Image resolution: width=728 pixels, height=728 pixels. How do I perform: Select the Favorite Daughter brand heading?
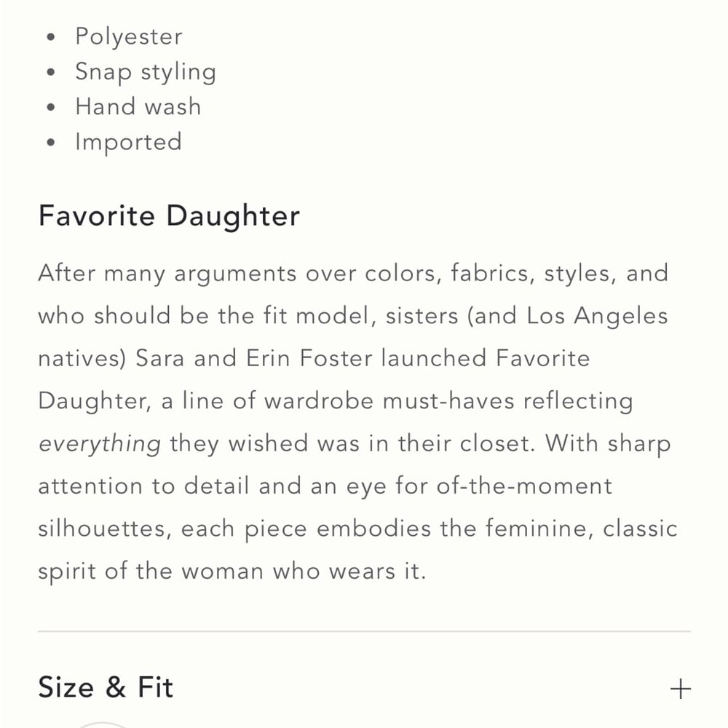coord(169,216)
